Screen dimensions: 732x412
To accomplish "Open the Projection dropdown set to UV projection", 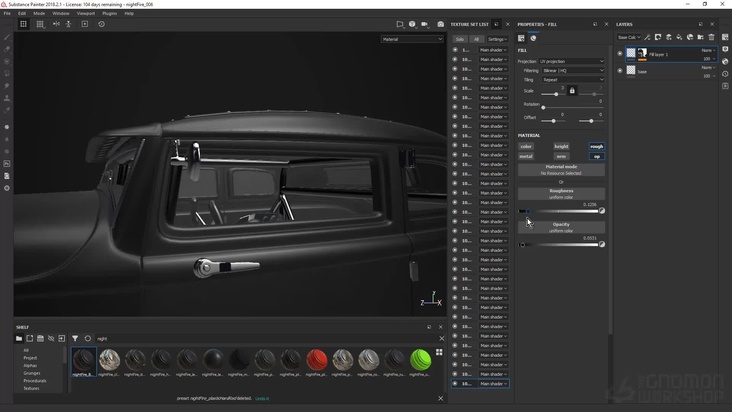I will coord(573,61).
